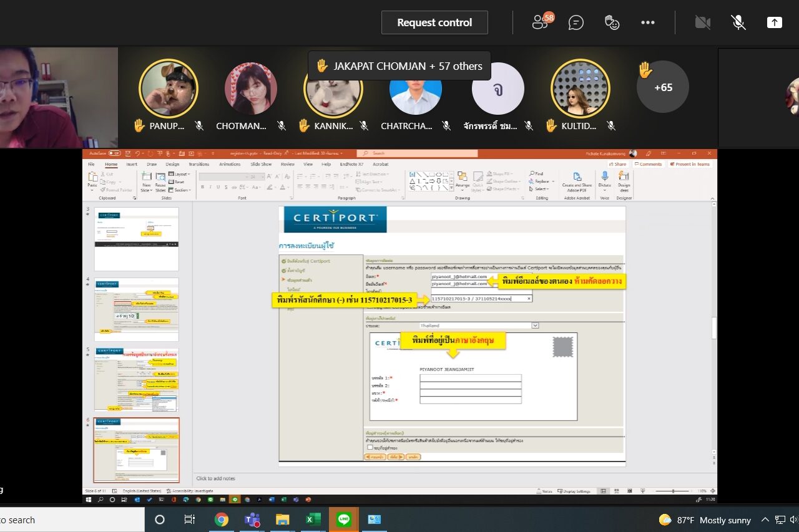Click the PowerPoint Share button

pyautogui.click(x=617, y=164)
